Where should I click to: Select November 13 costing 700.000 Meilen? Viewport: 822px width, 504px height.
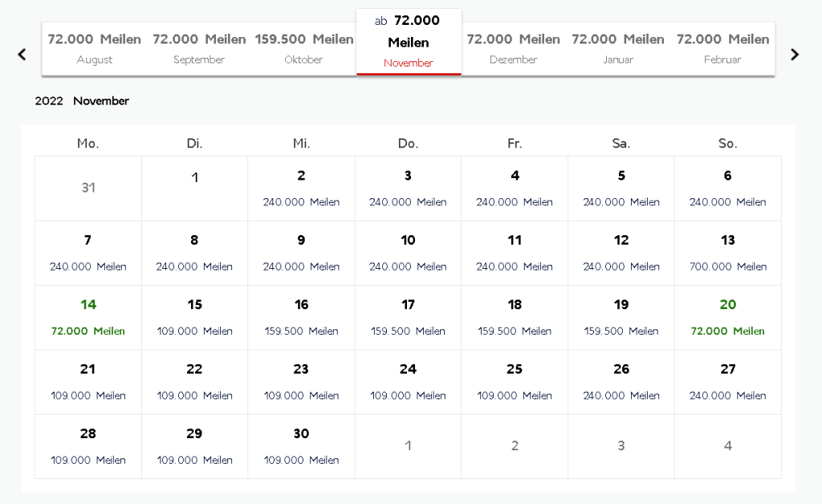click(727, 253)
